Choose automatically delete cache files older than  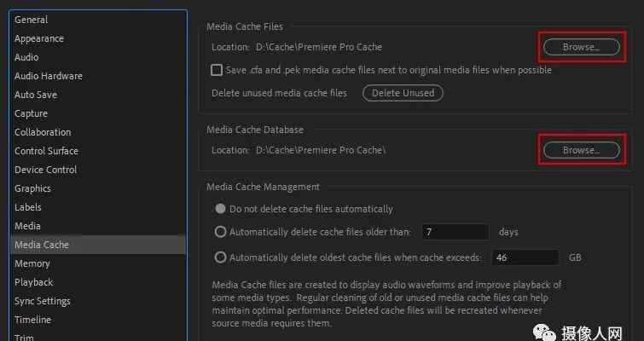[x=221, y=232]
